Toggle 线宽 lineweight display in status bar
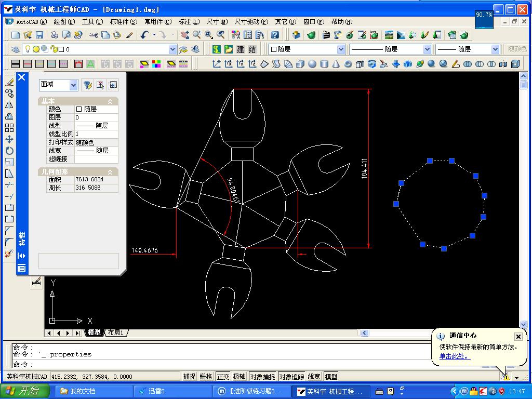 (314, 377)
